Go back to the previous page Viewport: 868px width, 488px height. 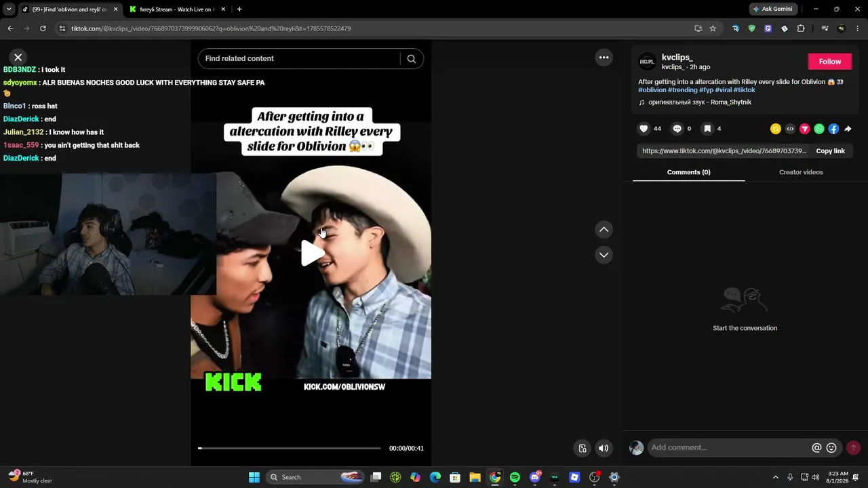(10, 28)
